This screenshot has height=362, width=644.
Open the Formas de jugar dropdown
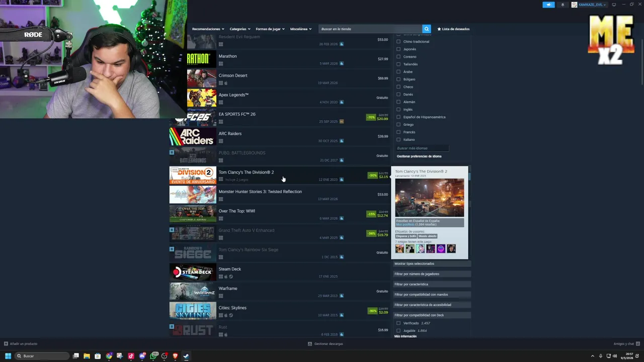tap(270, 29)
